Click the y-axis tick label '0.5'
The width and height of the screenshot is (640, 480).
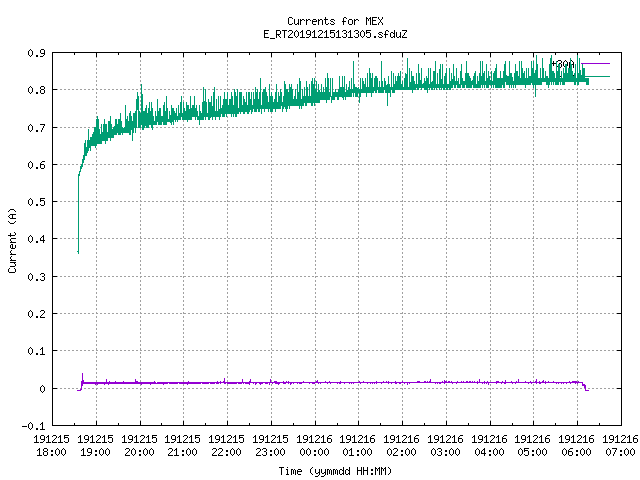coord(37,202)
